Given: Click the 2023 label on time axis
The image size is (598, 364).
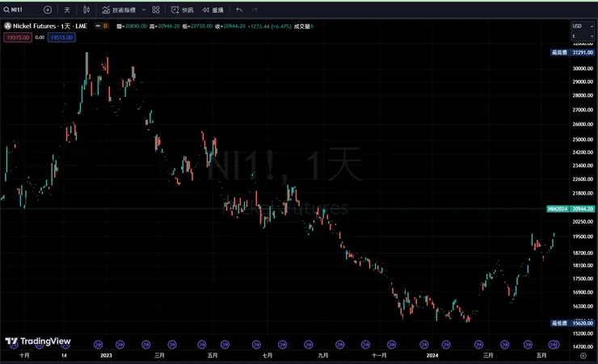Looking at the screenshot, I should point(106,356).
